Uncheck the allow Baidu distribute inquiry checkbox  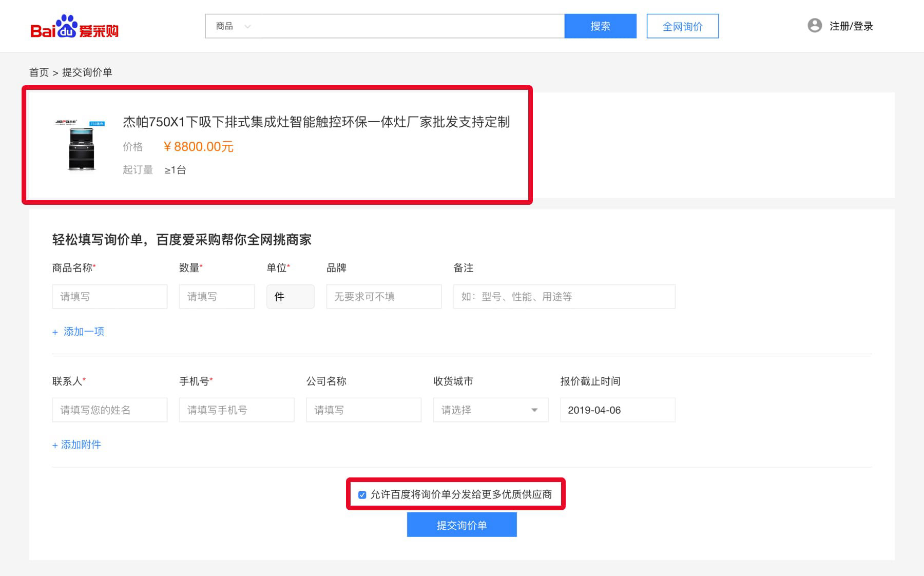pyautogui.click(x=362, y=495)
